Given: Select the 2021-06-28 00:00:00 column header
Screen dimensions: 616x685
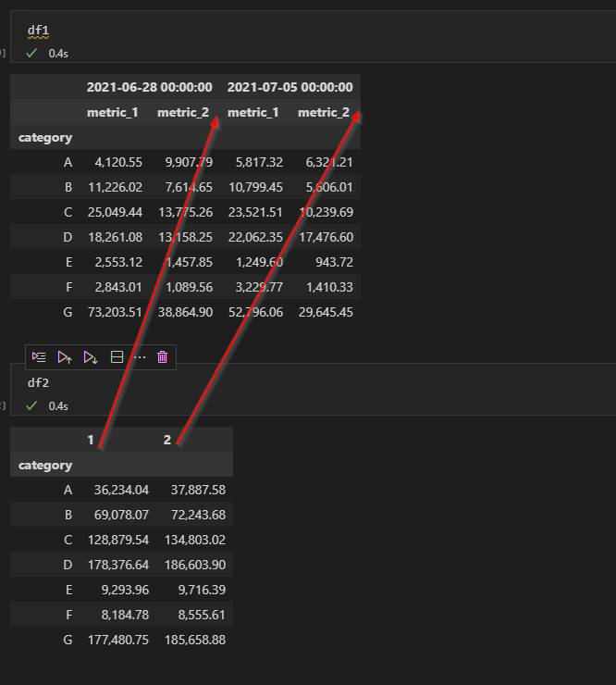Looking at the screenshot, I should click(149, 87).
